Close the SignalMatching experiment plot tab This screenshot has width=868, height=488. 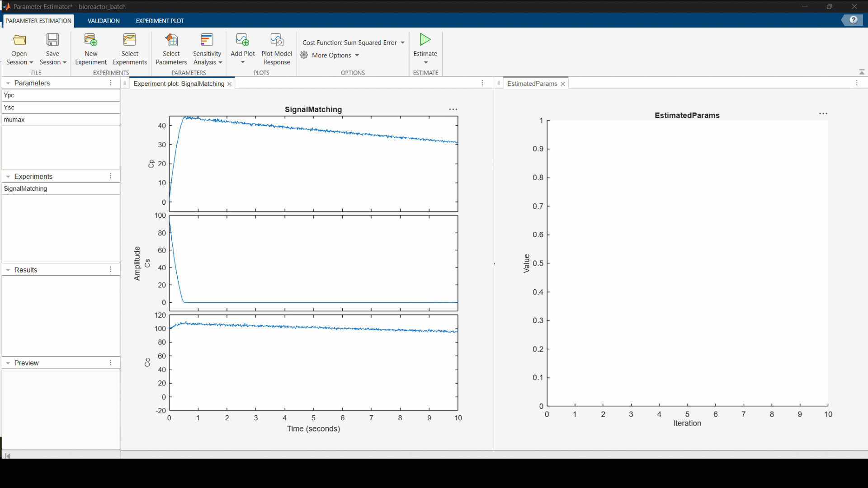230,84
